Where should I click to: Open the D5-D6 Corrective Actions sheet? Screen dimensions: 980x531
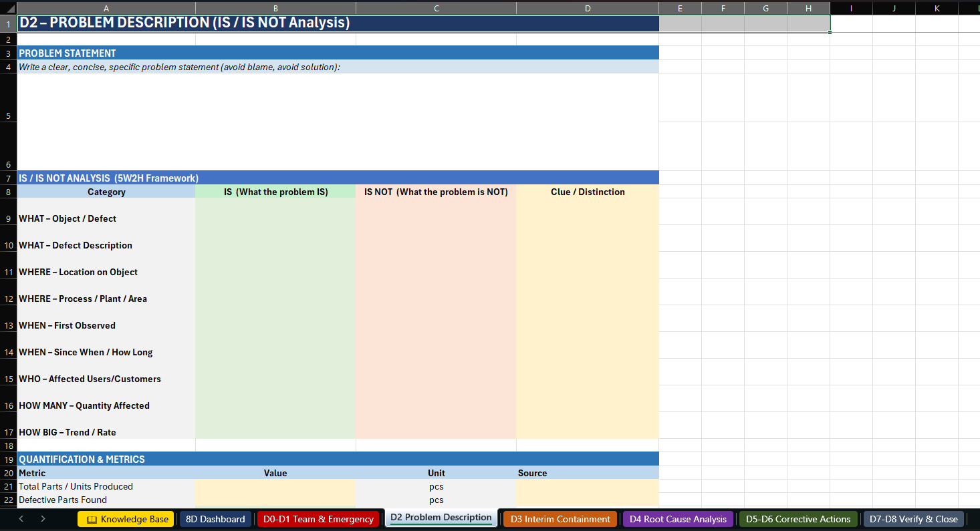click(x=798, y=518)
